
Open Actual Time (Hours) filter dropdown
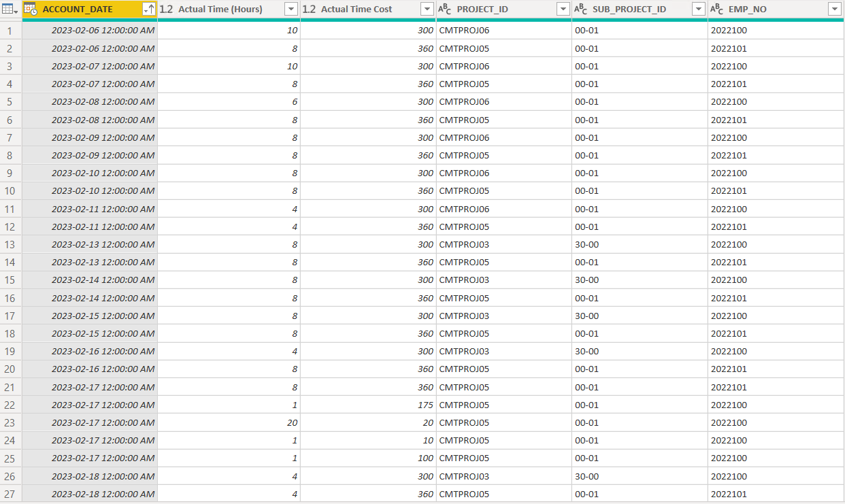click(x=291, y=10)
